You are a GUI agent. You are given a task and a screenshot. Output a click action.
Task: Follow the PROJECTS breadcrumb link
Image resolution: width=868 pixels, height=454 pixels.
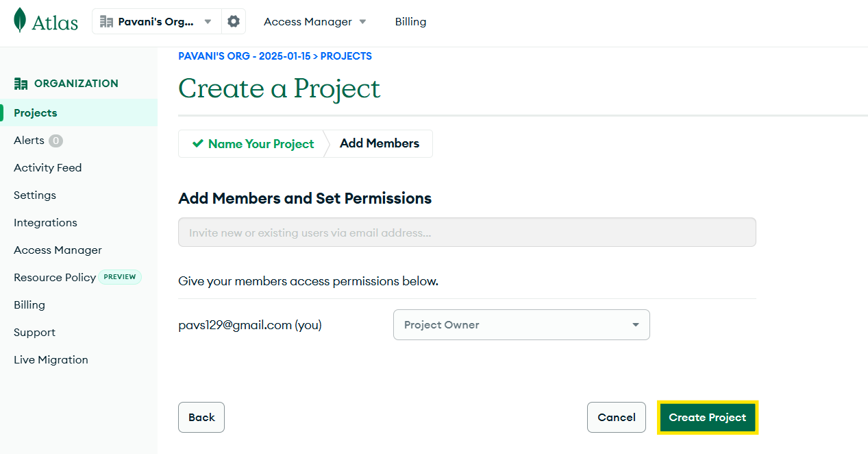pos(346,56)
